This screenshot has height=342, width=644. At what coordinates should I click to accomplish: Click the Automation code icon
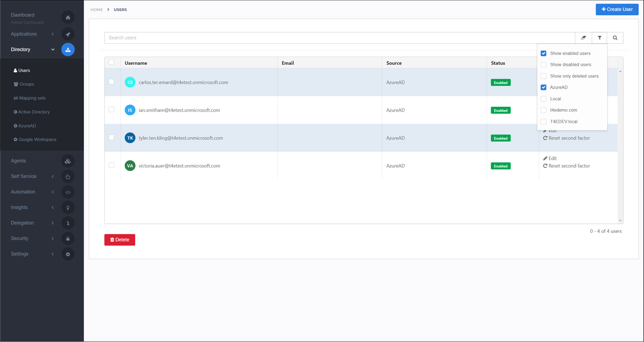[68, 192]
